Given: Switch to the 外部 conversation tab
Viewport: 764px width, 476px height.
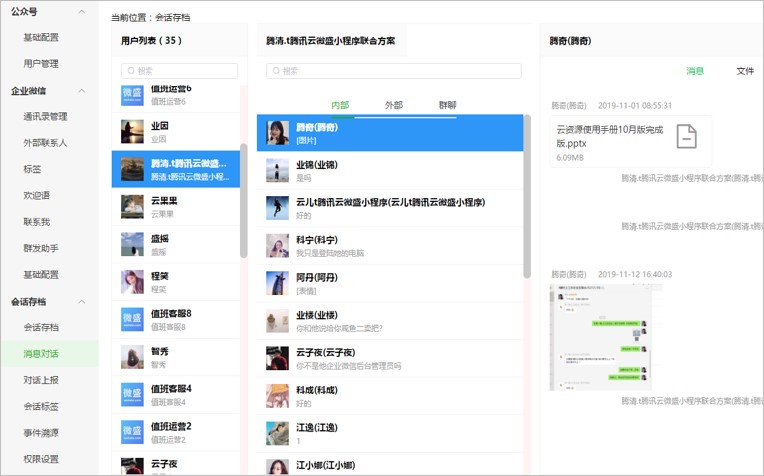Looking at the screenshot, I should click(394, 105).
